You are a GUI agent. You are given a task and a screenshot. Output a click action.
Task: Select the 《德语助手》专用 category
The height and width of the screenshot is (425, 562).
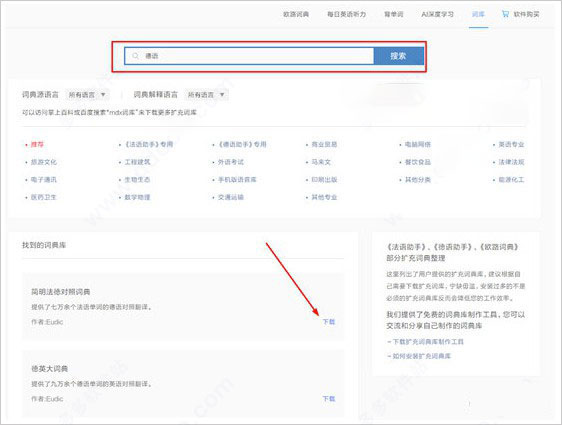coord(243,144)
